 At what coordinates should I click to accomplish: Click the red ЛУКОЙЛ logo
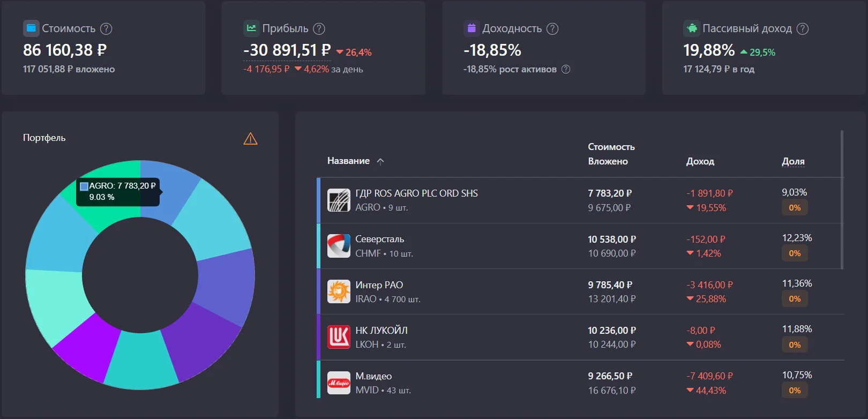(339, 337)
